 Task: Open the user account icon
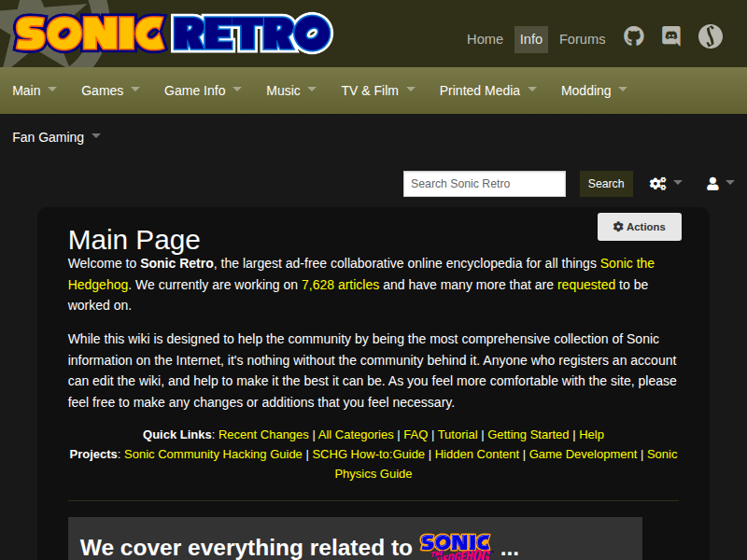click(712, 183)
